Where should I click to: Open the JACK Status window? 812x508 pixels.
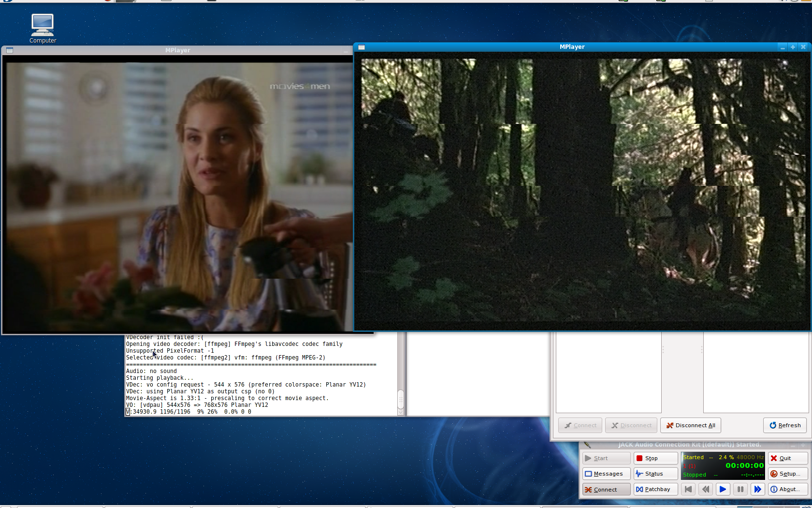pos(656,474)
